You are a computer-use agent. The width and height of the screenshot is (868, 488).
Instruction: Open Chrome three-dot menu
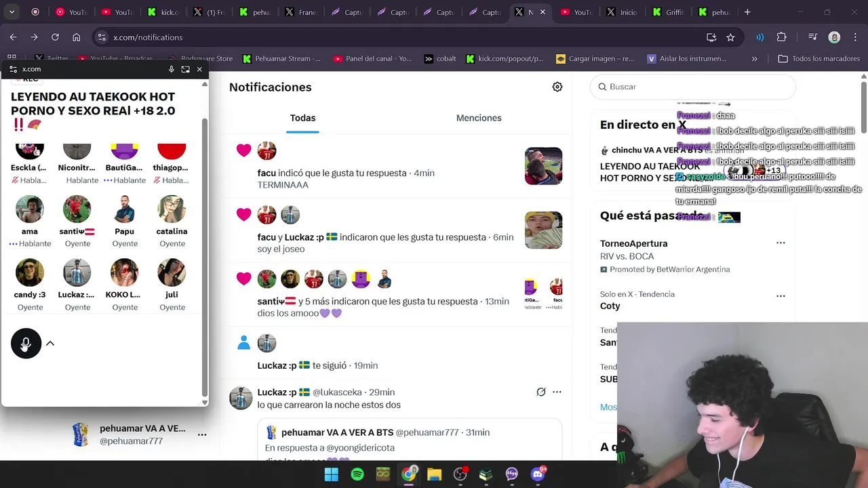click(854, 37)
